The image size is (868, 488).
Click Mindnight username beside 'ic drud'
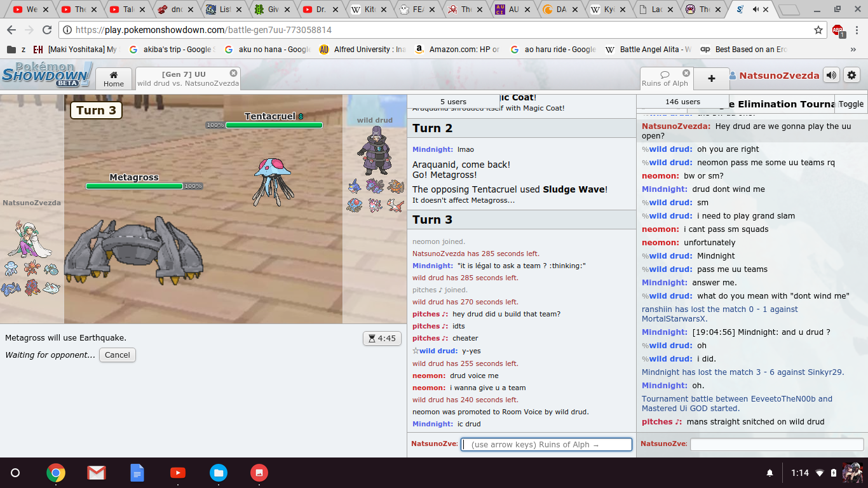pos(433,424)
